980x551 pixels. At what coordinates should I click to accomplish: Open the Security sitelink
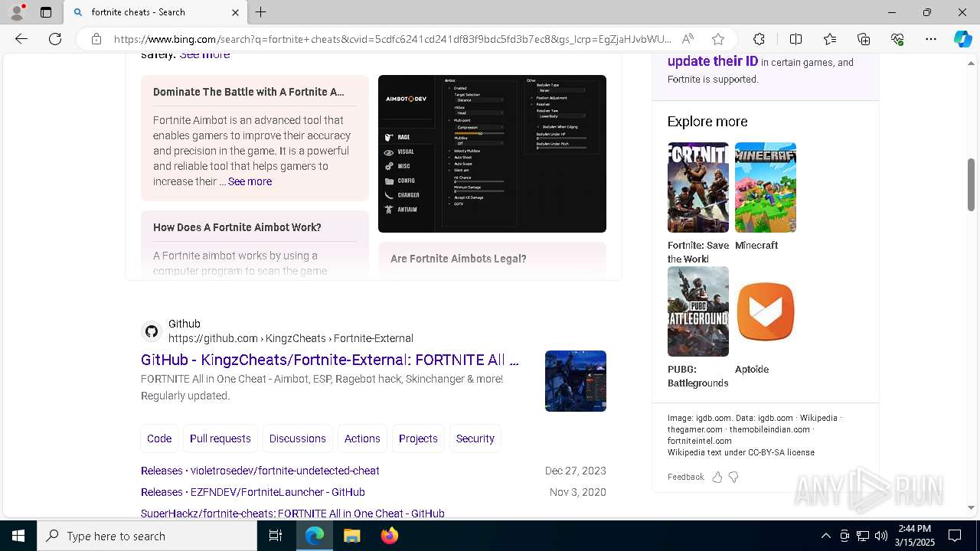click(475, 439)
